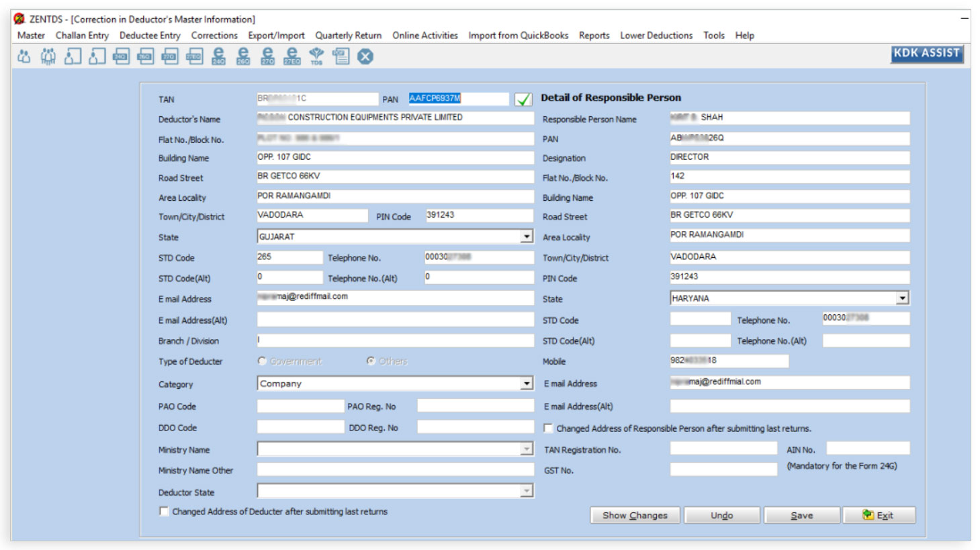Click the deductor E mail Address(Alt) field
980x550 pixels.
pos(395,320)
